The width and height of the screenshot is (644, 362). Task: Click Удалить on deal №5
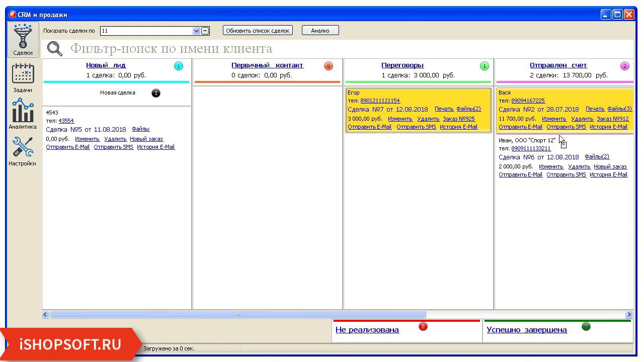[x=115, y=139]
